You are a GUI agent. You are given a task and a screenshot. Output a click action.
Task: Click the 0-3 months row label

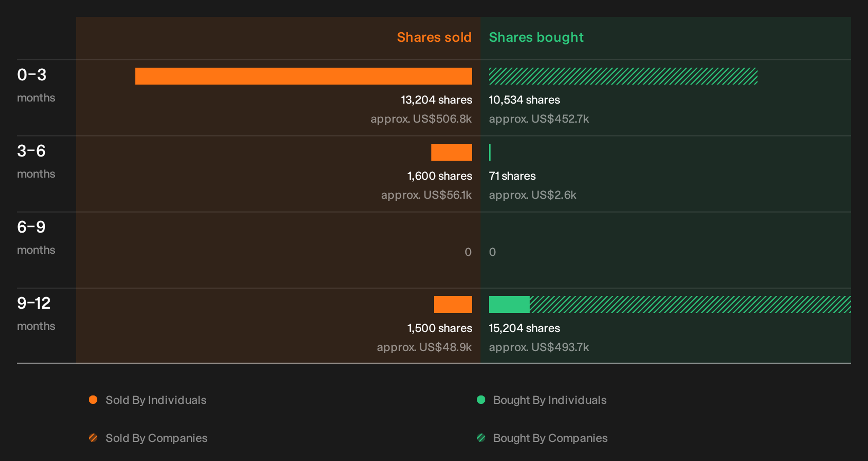click(x=36, y=85)
